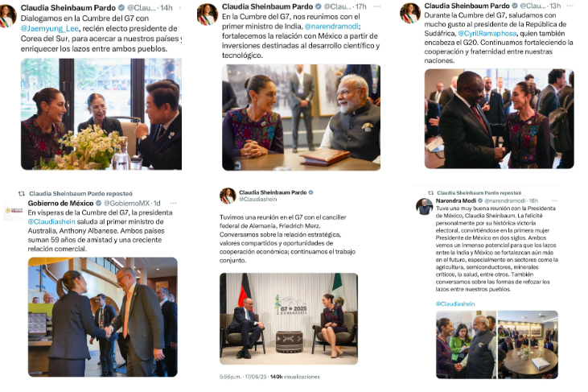This screenshot has height=392, width=588.
Task: Open more options on the Ramaphosa tweet
Action: (x=570, y=6)
